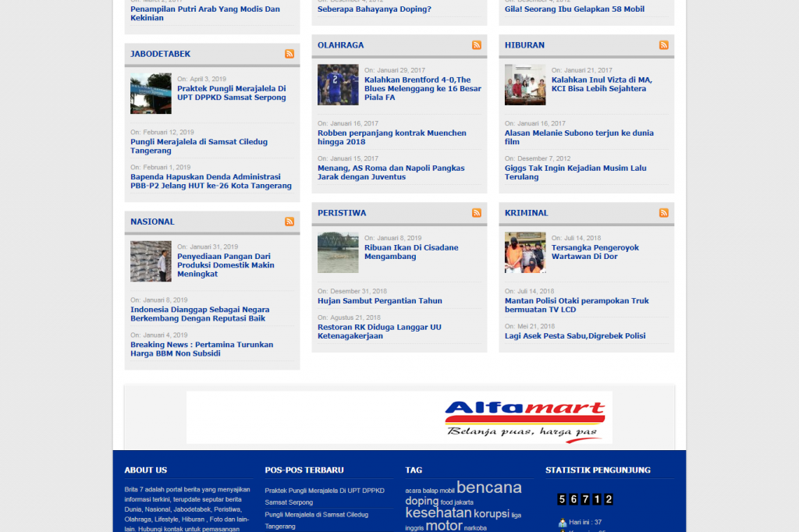The image size is (799, 532).
Task: Open 'Seberapa Bahayanya Doping?' article
Action: pyautogui.click(x=374, y=9)
